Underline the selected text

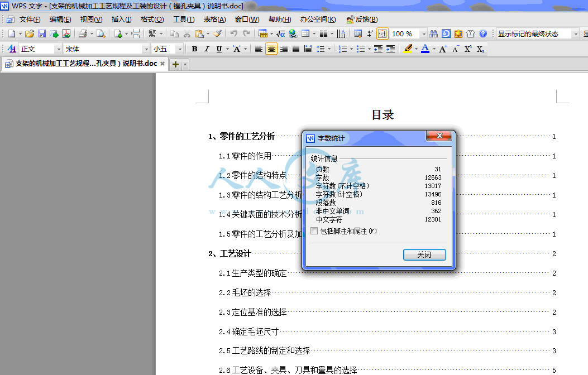point(219,49)
